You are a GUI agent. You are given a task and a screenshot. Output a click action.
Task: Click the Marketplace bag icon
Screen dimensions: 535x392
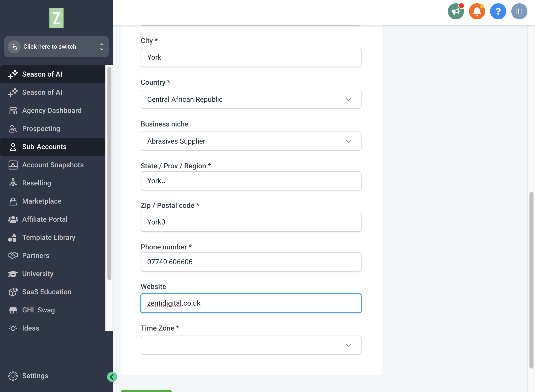coord(13,201)
